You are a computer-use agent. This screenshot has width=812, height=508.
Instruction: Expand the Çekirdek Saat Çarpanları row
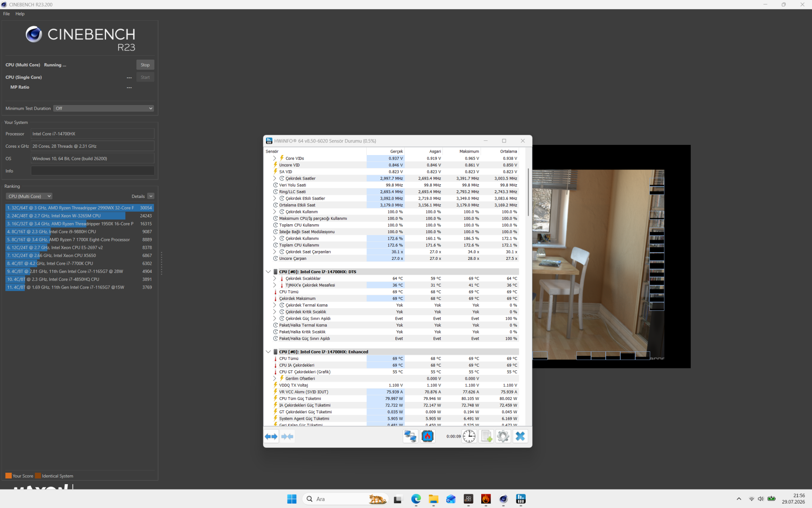click(275, 252)
